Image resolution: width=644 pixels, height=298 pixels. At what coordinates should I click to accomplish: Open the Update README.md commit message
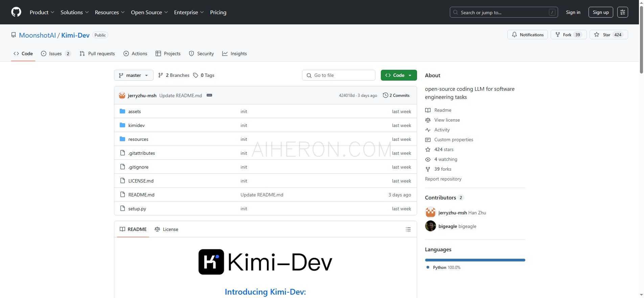click(x=181, y=95)
